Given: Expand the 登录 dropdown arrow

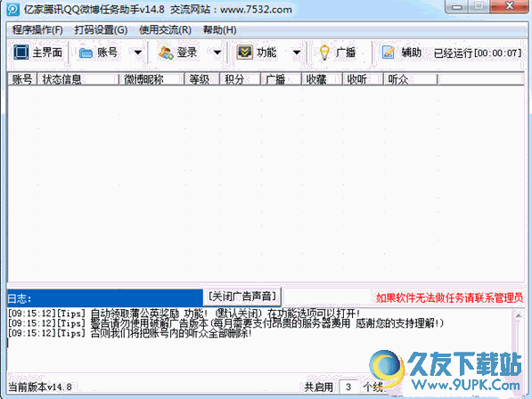Looking at the screenshot, I should [x=217, y=53].
